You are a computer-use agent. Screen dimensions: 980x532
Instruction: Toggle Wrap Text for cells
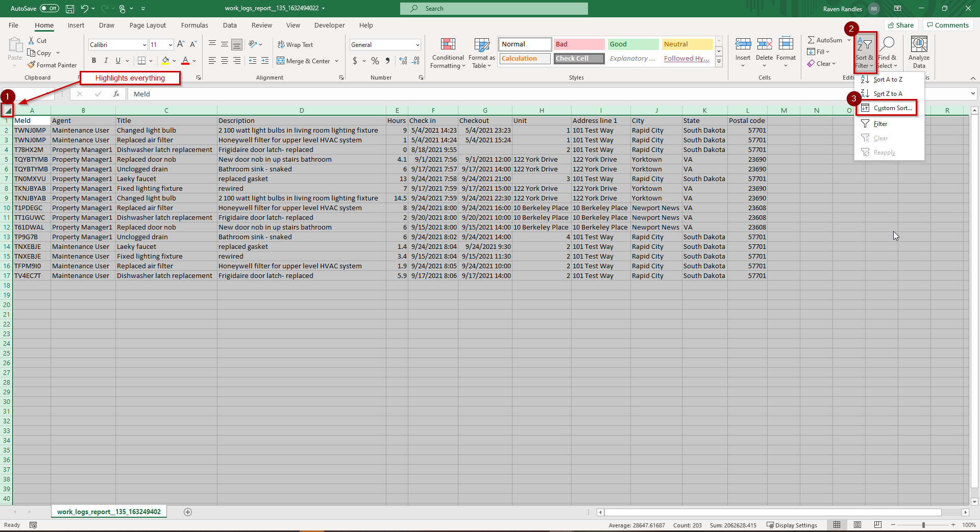click(x=295, y=45)
